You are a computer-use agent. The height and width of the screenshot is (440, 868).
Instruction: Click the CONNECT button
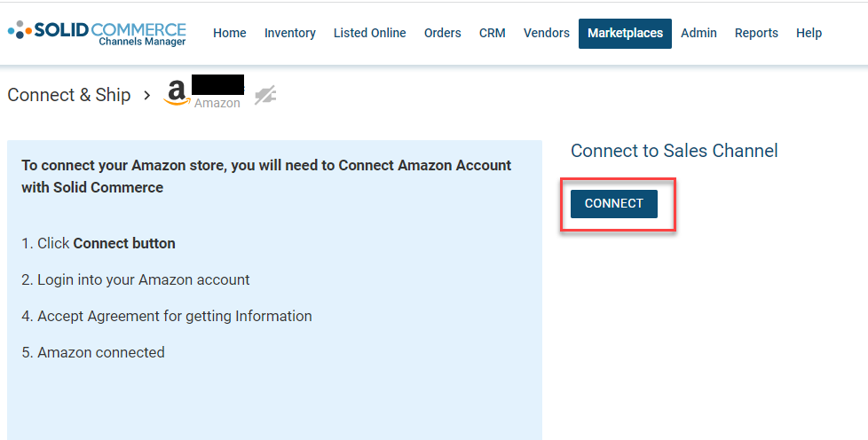point(614,204)
